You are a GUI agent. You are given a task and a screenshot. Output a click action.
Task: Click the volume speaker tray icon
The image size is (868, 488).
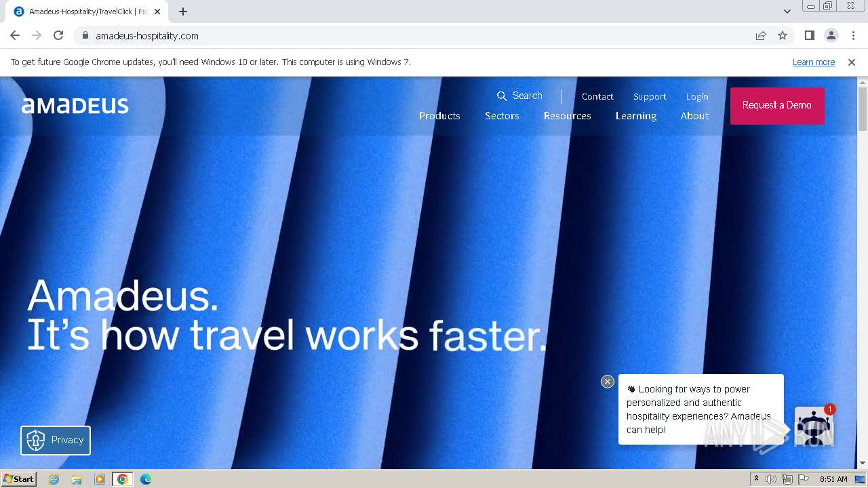771,479
